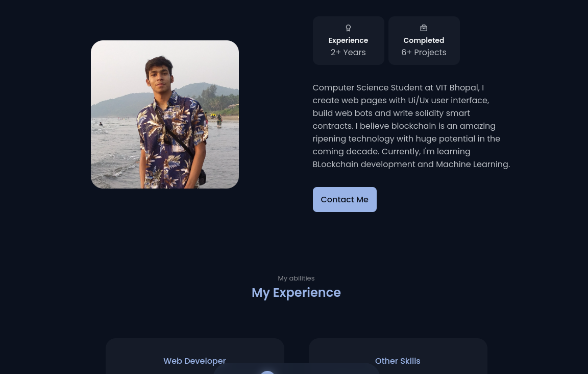Select the Other Skills card title

tap(398, 361)
